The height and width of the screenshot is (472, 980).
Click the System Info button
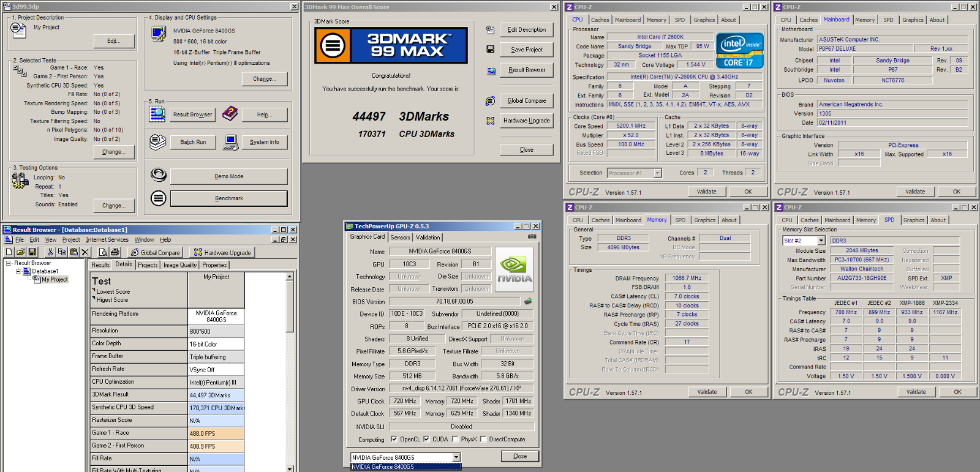coord(265,142)
